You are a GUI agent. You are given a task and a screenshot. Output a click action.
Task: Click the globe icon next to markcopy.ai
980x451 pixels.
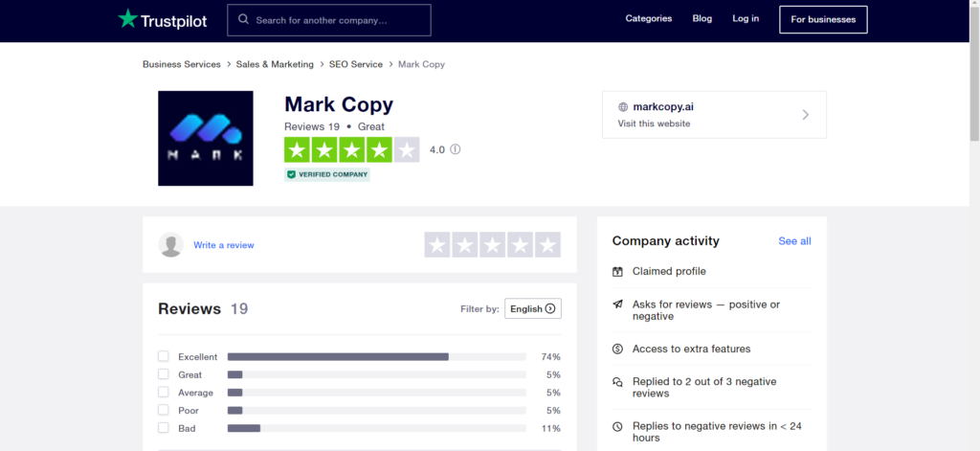click(x=622, y=107)
